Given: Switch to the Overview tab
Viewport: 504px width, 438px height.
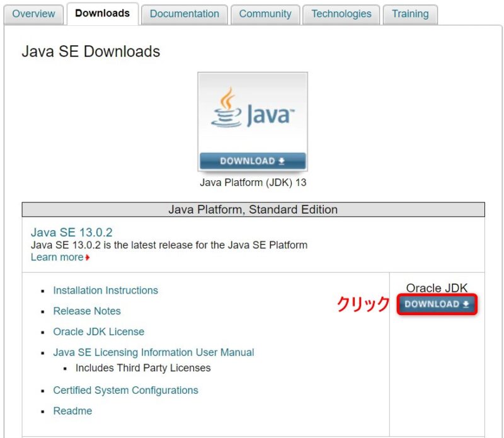Looking at the screenshot, I should [33, 13].
